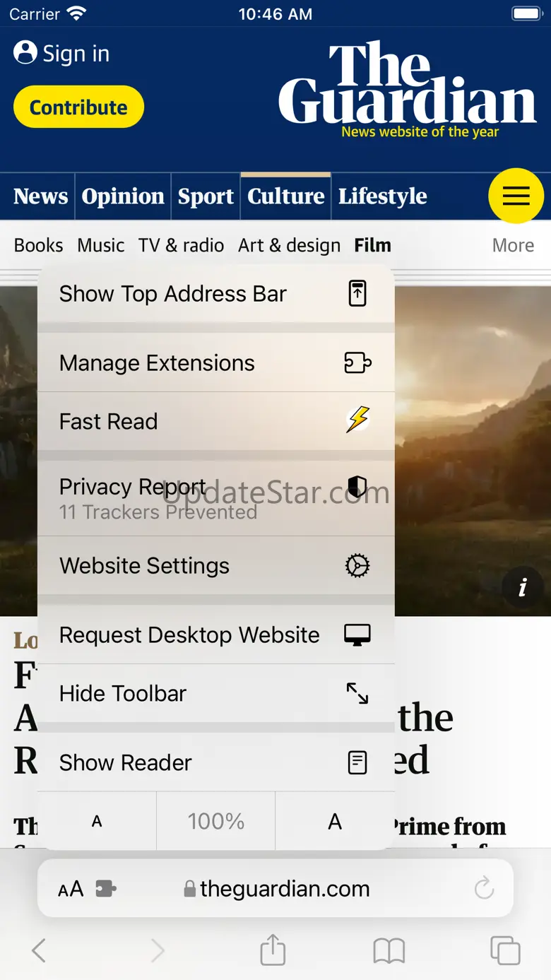The height and width of the screenshot is (980, 551).
Task: Switch to the Sport tab
Action: (x=206, y=196)
